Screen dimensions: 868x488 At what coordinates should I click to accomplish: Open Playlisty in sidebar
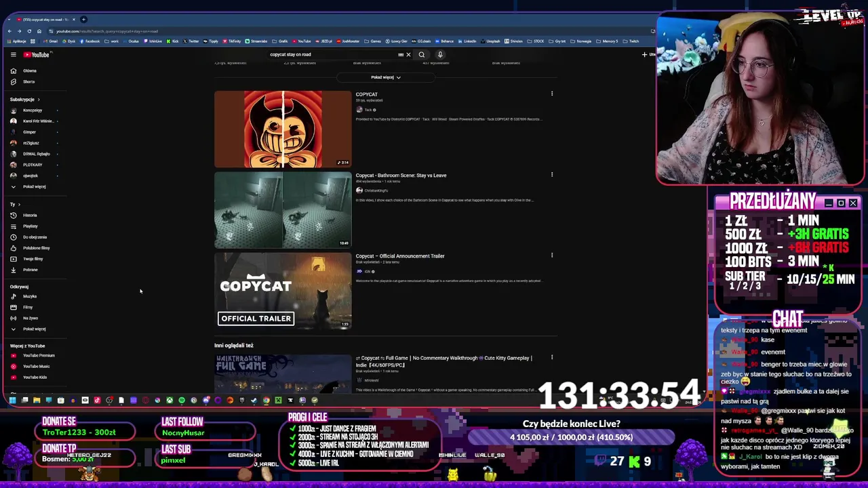[31, 226]
